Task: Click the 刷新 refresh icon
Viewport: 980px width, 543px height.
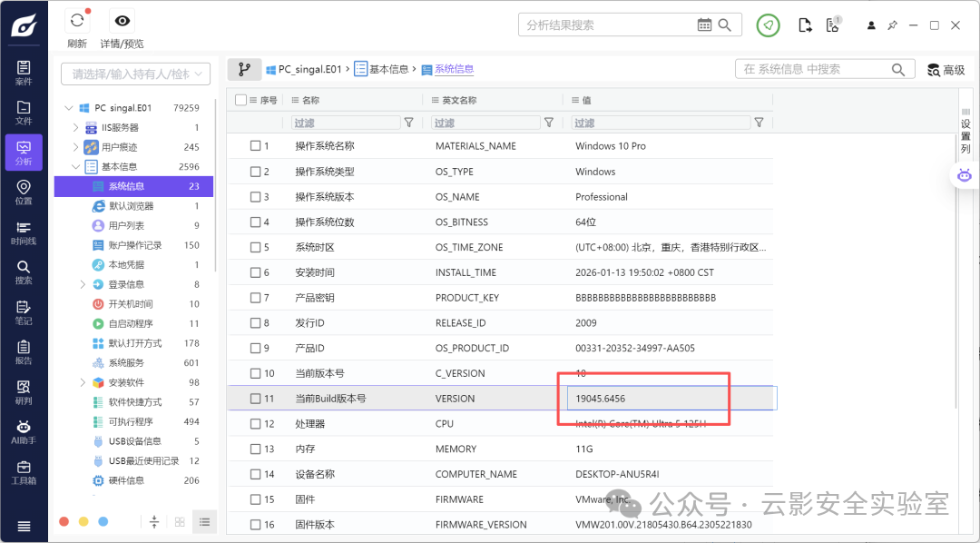Action: [77, 21]
